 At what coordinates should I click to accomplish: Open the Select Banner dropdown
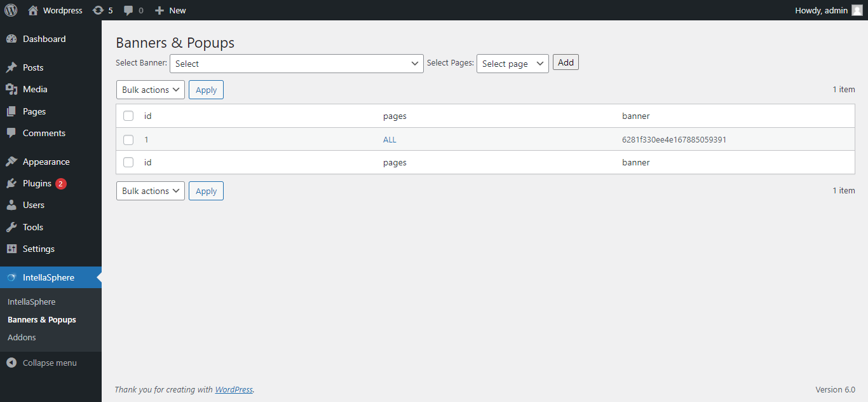click(297, 64)
